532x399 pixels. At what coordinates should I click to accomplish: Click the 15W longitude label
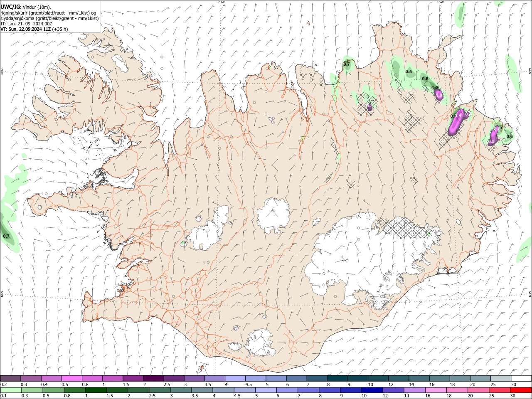coord(440,2)
